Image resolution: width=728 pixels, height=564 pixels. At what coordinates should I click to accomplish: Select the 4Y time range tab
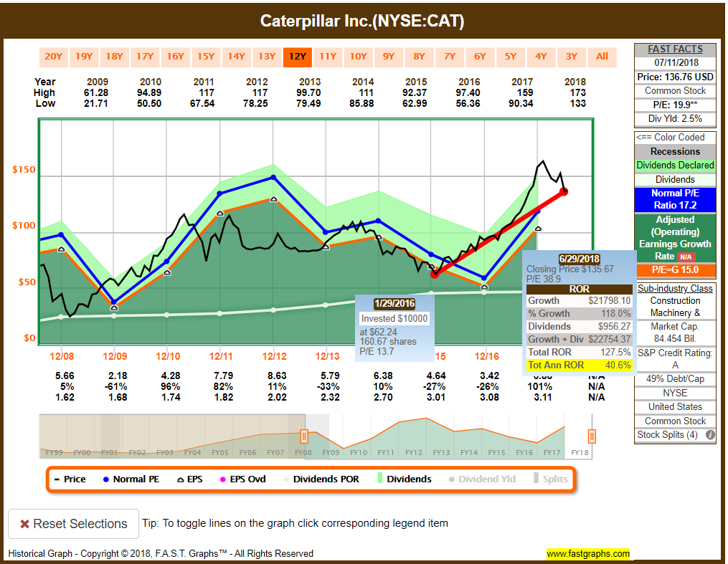[x=541, y=57]
